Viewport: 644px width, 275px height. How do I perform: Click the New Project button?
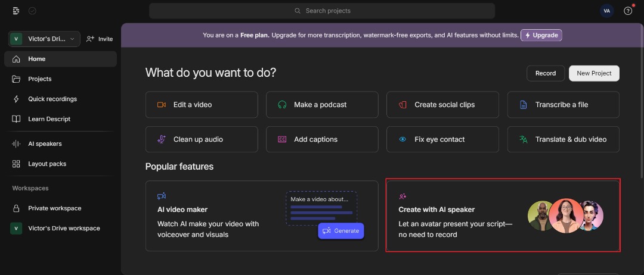[x=594, y=73]
